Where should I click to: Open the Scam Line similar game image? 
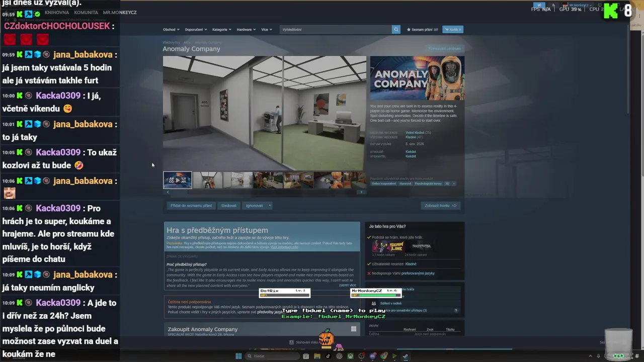388,246
